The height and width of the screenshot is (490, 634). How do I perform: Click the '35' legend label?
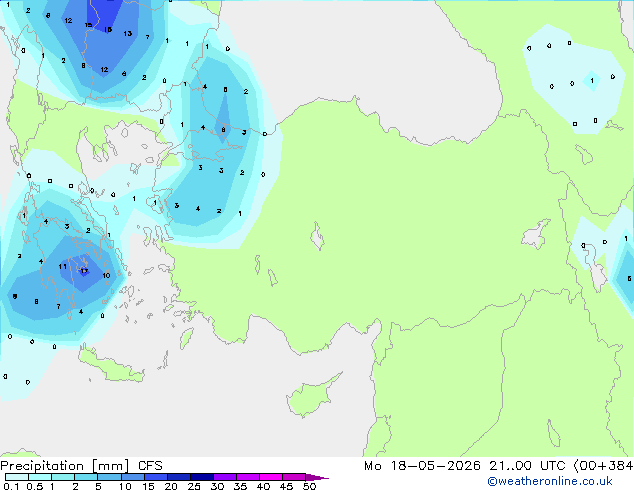(240, 486)
